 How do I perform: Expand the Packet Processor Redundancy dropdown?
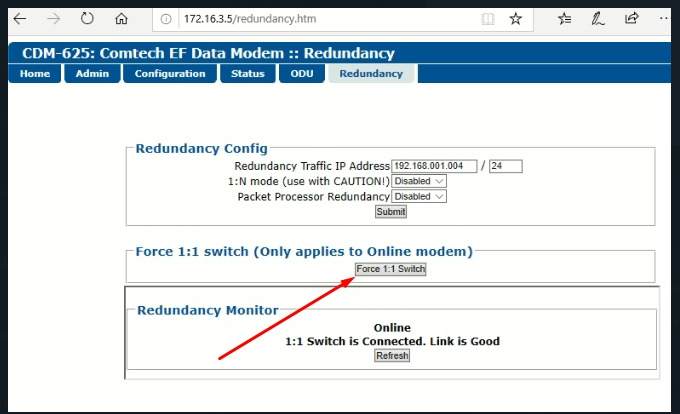coord(419,196)
